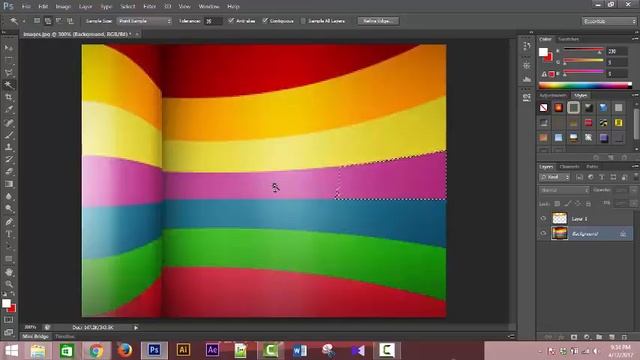Select the Hand tool
Image resolution: width=640 pixels, height=360 pixels.
pos(9,272)
